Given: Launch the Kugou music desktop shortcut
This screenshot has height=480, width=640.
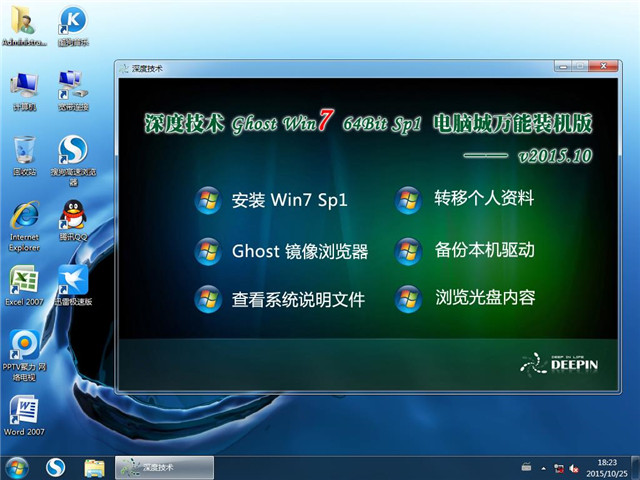Looking at the screenshot, I should pos(73,25).
